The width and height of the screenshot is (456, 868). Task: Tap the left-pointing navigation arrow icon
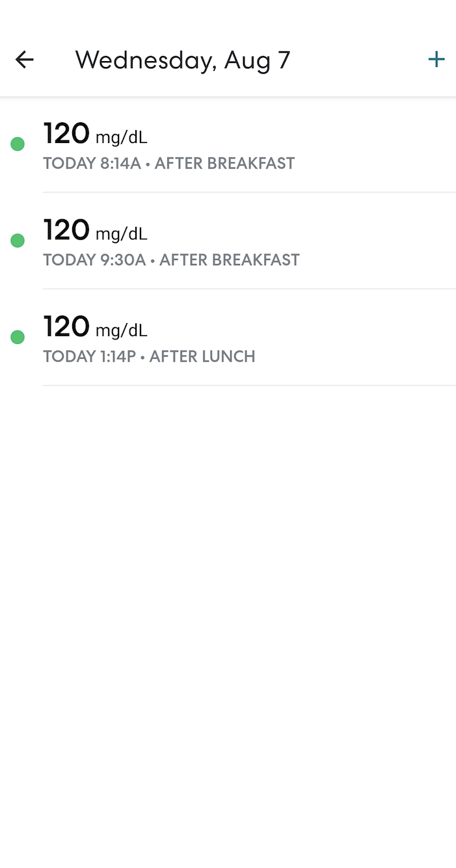coord(24,59)
